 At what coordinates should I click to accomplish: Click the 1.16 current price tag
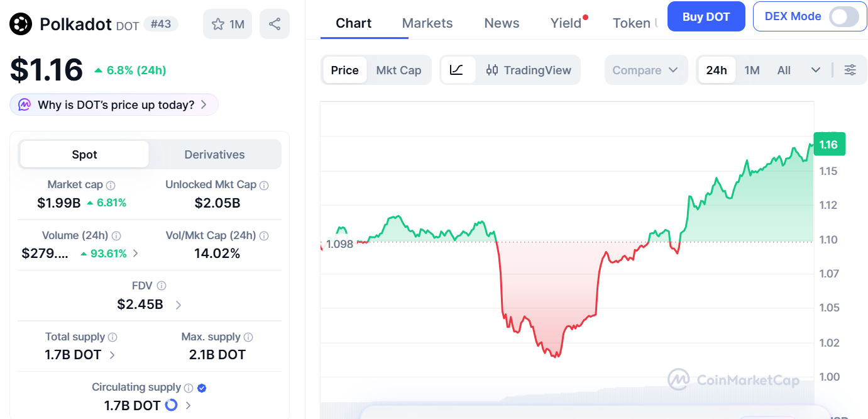point(829,145)
